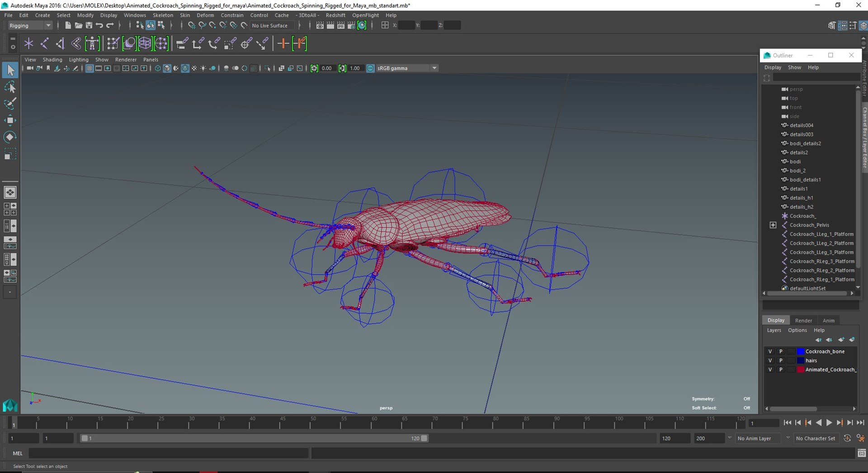Click the Open Scene folder icon
Image resolution: width=868 pixels, height=473 pixels.
(x=78, y=25)
